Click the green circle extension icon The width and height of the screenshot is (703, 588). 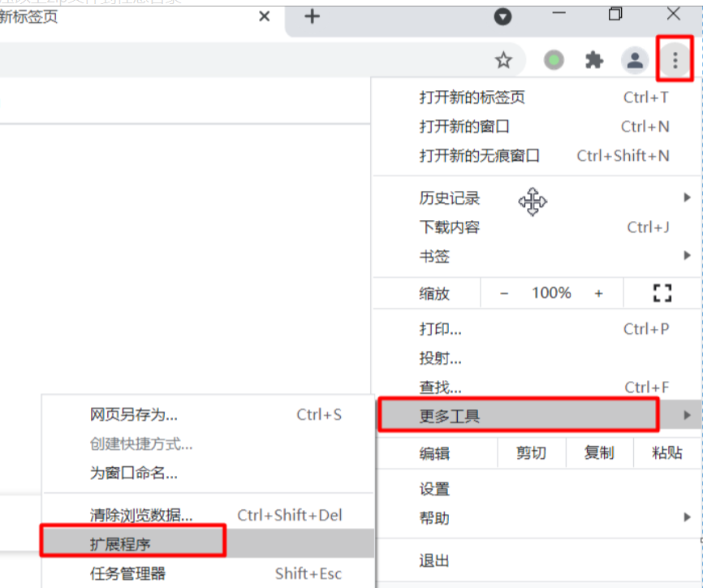[x=554, y=60]
